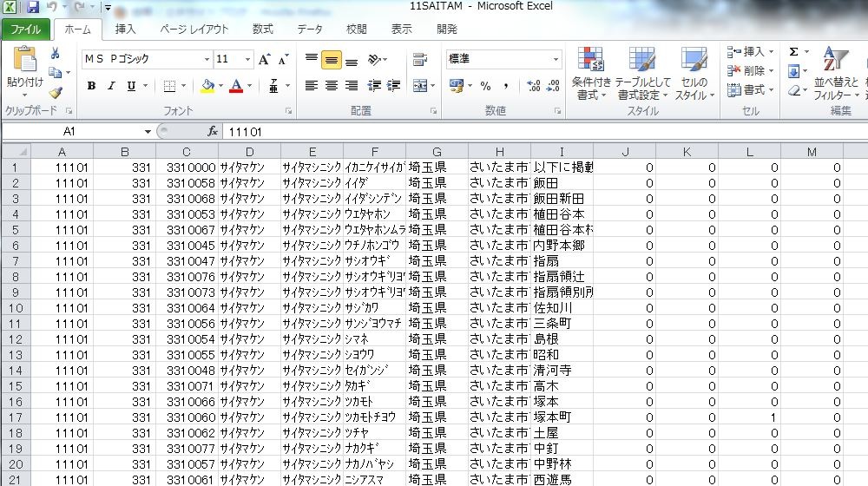Click Merge and Center icon

(420, 86)
